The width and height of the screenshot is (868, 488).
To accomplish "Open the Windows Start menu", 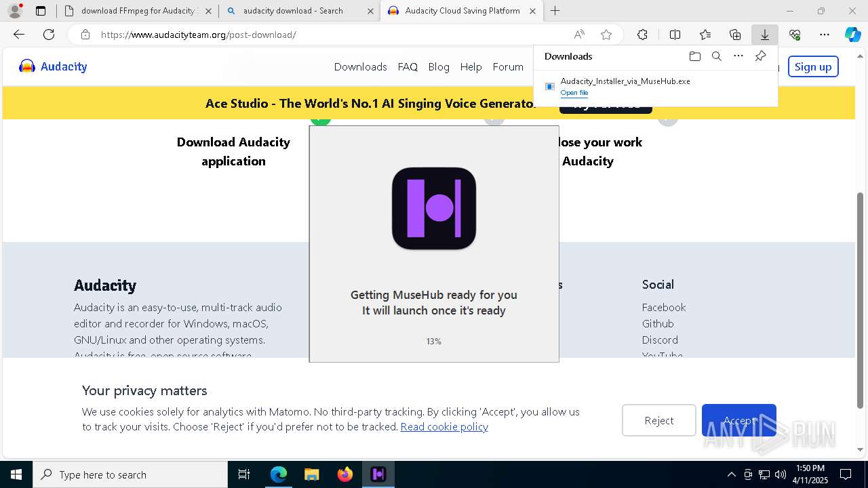I will (16, 474).
